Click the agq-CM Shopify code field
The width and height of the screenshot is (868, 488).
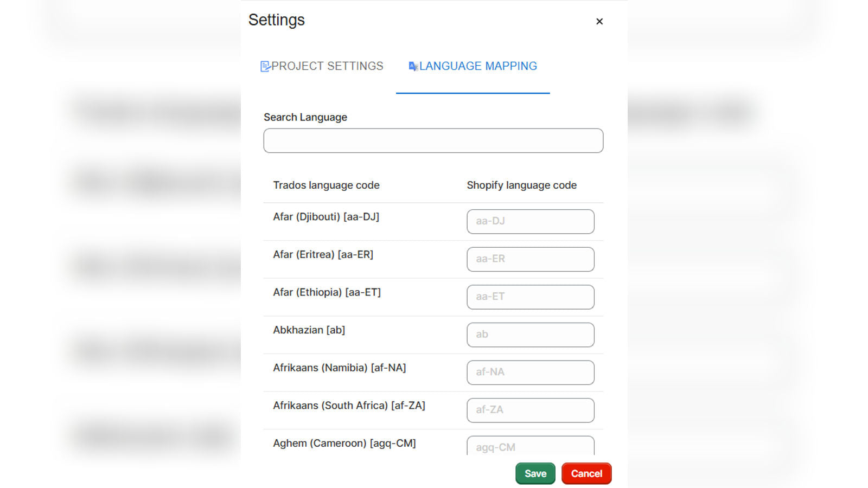(530, 446)
